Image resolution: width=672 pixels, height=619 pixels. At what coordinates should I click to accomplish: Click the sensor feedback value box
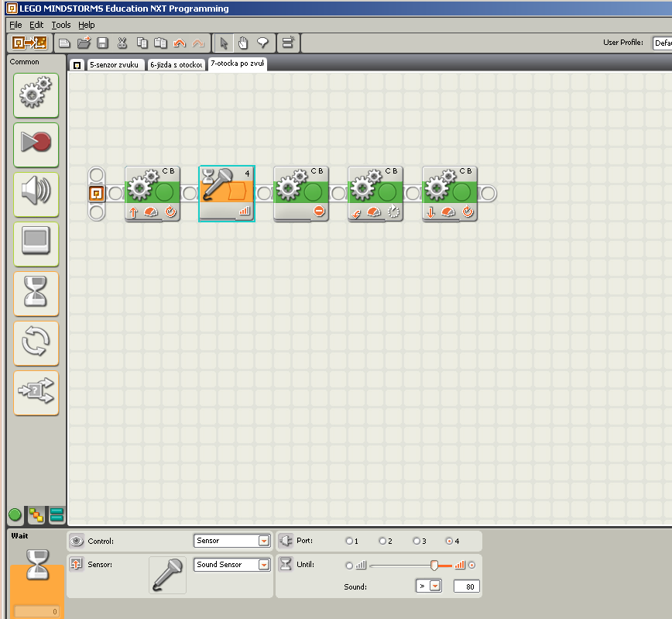pyautogui.click(x=37, y=611)
